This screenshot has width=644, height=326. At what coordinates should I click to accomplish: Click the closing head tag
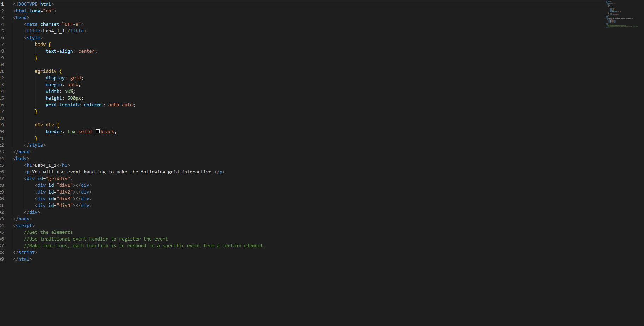click(x=23, y=152)
